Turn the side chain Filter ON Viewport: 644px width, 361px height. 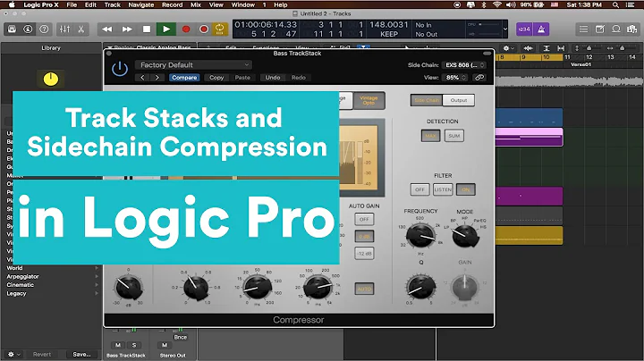tap(466, 189)
